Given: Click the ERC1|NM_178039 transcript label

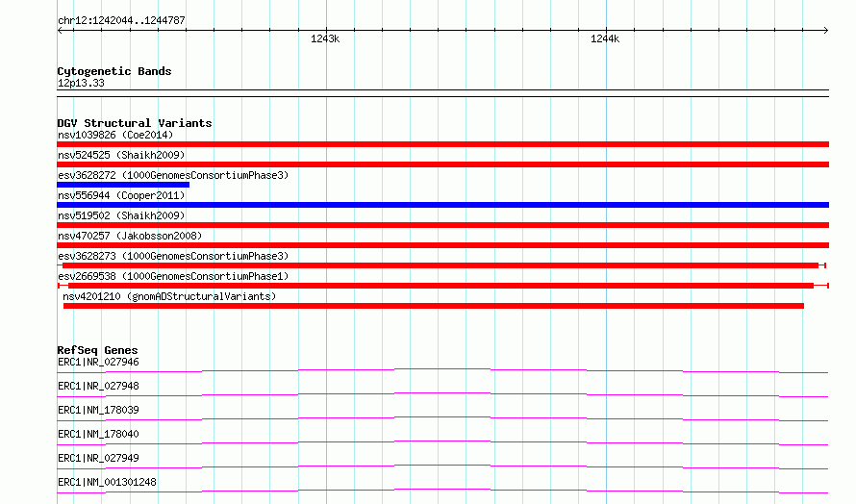Looking at the screenshot, I should tap(98, 410).
